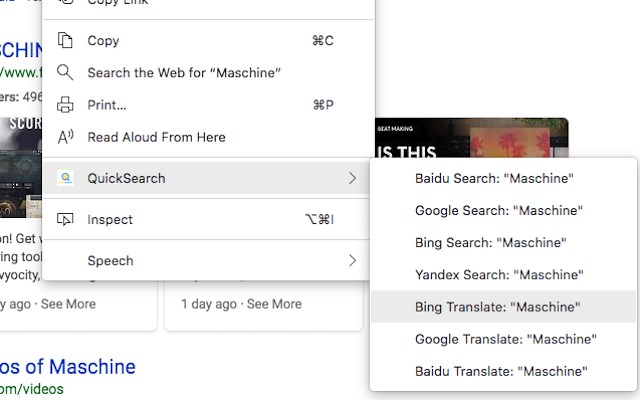The image size is (640, 400).
Task: Click the Read Aloud icon
Action: coord(66,137)
